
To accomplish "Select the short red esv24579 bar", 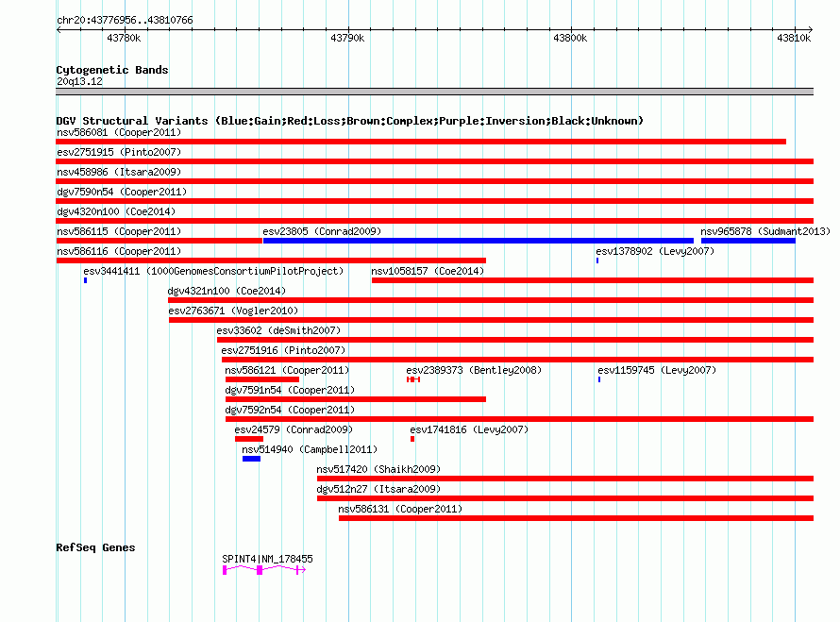I will (248, 439).
